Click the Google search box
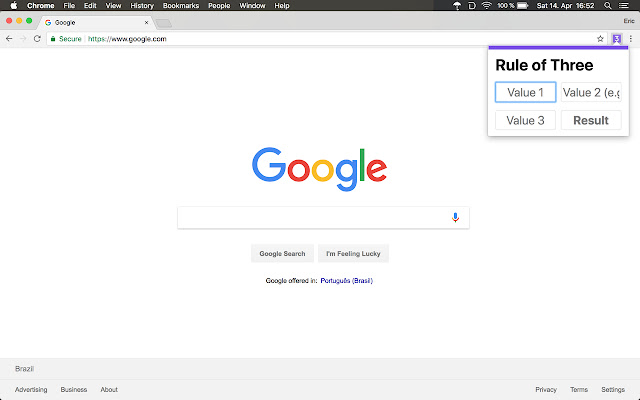 click(x=323, y=218)
